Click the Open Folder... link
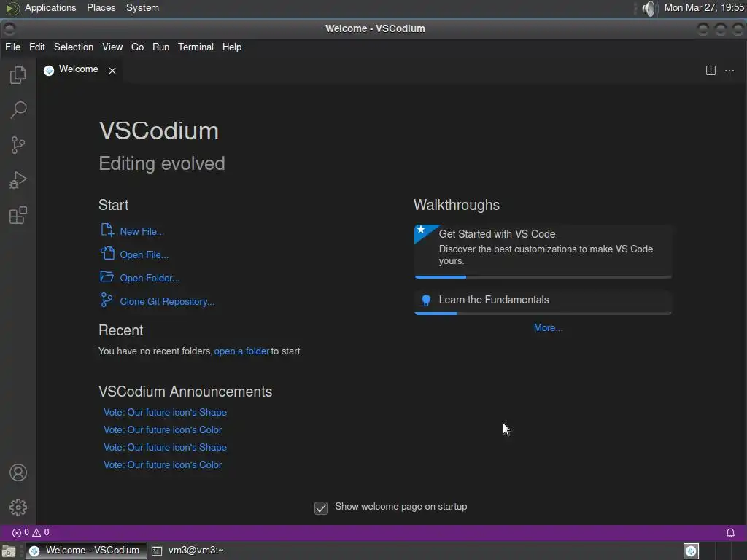Viewport: 747px width, 560px height. (x=150, y=278)
